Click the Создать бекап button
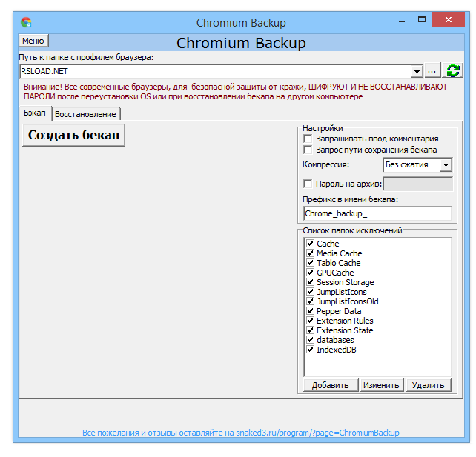The image size is (476, 457). [73, 135]
